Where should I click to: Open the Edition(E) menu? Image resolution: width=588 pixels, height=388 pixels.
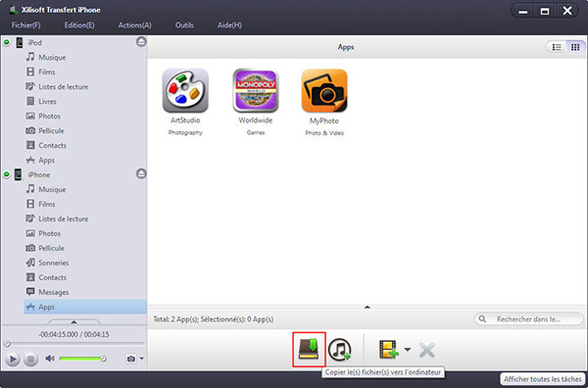click(x=79, y=25)
